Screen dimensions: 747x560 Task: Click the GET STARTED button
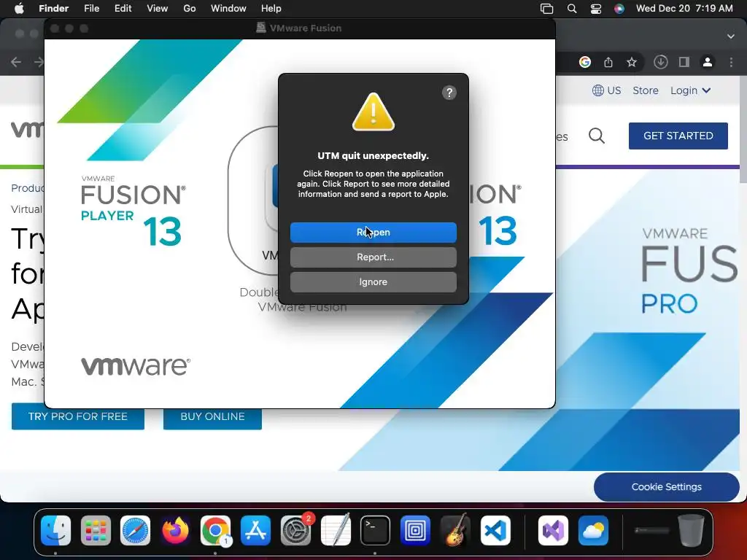678,136
